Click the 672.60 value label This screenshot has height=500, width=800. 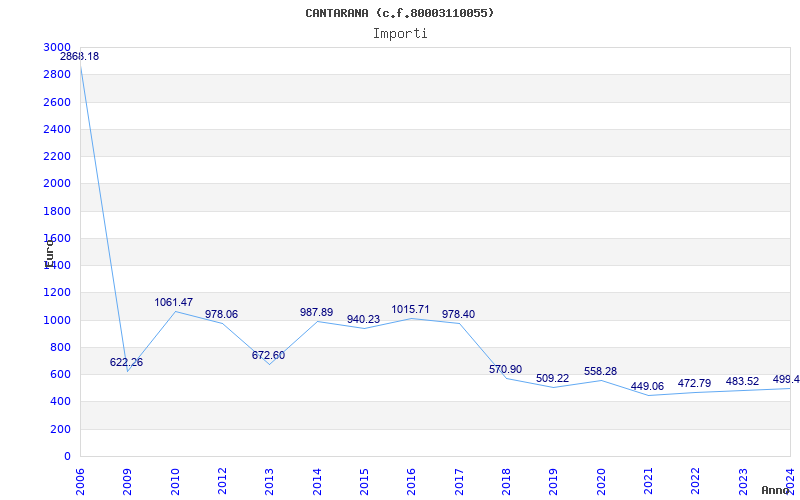268,355
